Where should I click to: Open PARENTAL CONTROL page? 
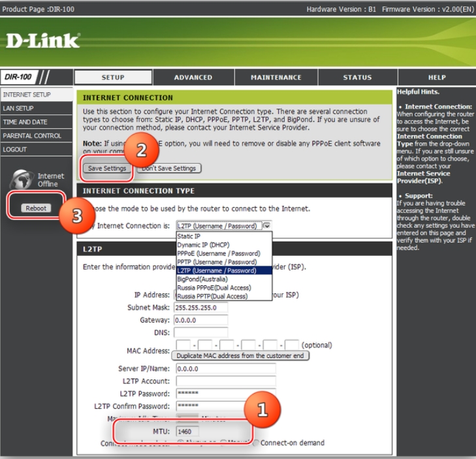[37, 136]
